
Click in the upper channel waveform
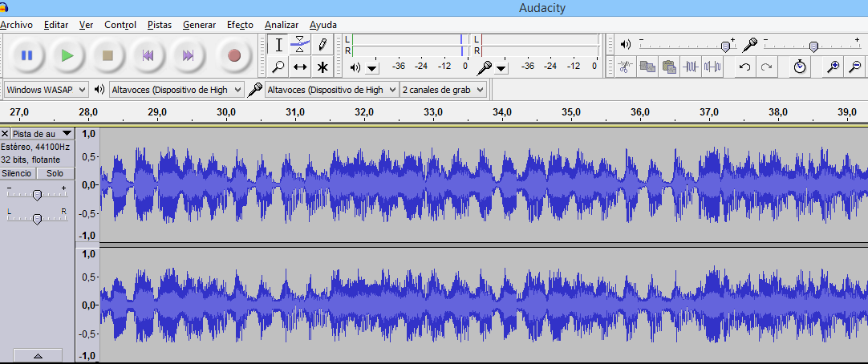point(484,184)
